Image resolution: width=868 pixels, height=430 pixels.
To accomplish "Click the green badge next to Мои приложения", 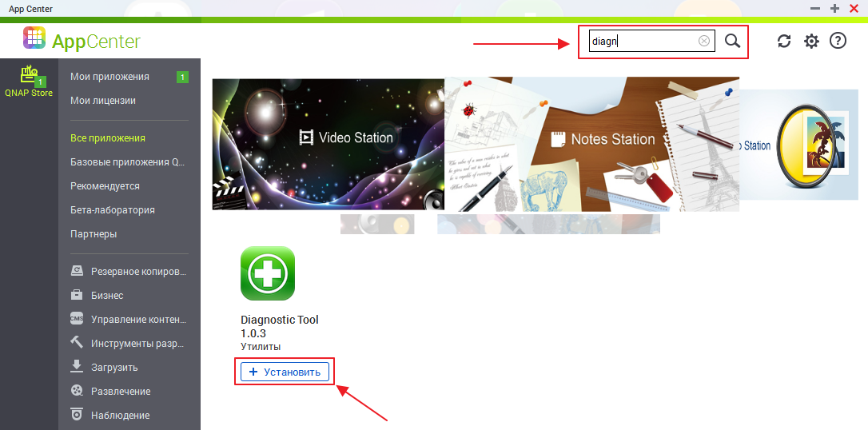I will click(183, 77).
